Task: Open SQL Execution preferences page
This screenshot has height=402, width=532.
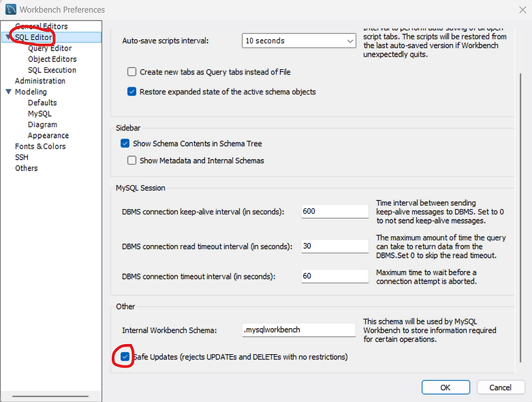Action: (52, 70)
